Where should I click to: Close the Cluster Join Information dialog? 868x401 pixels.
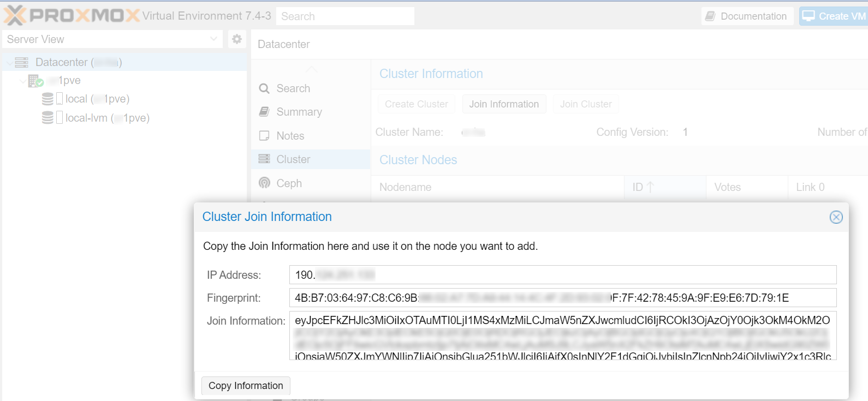[836, 217]
